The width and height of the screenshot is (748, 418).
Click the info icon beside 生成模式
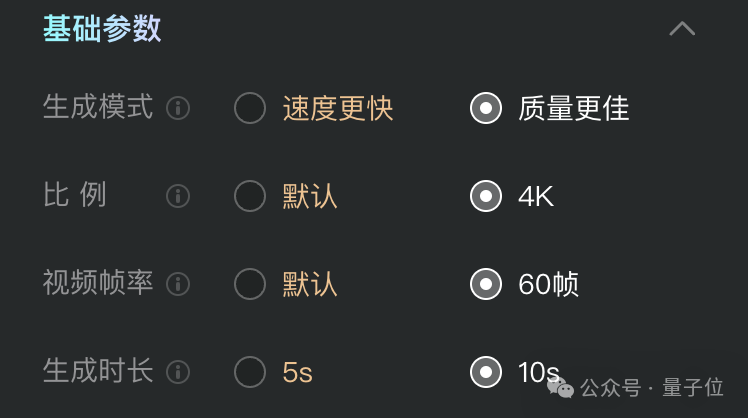click(178, 108)
